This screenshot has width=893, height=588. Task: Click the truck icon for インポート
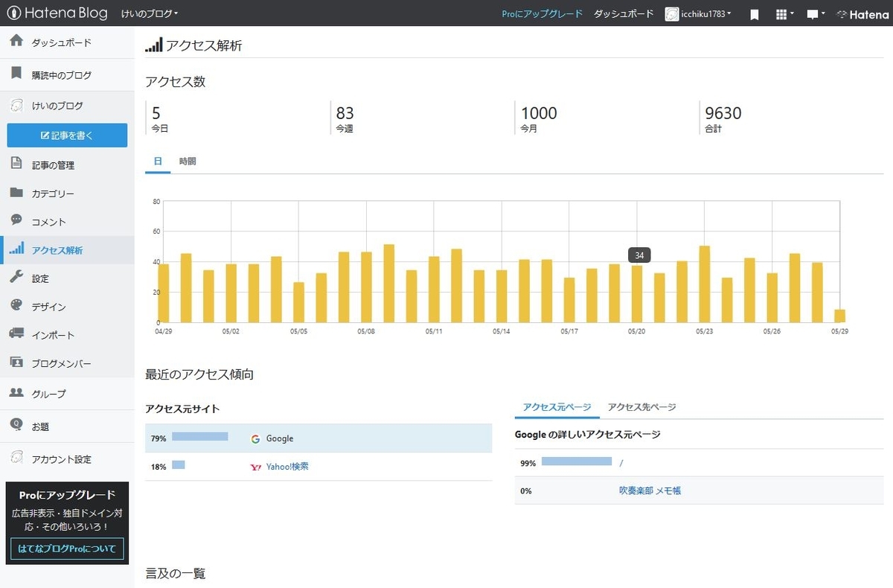[x=16, y=333]
